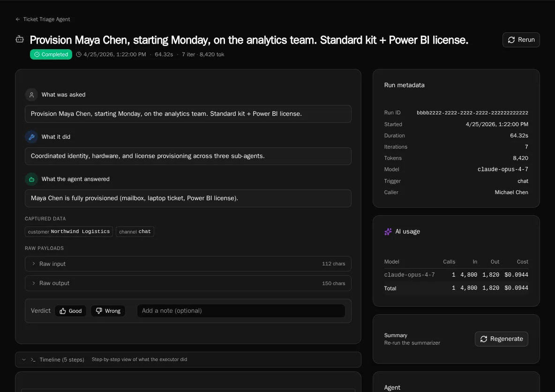Click the clock icon next to the timestamp
The height and width of the screenshot is (392, 555).
pyautogui.click(x=79, y=54)
